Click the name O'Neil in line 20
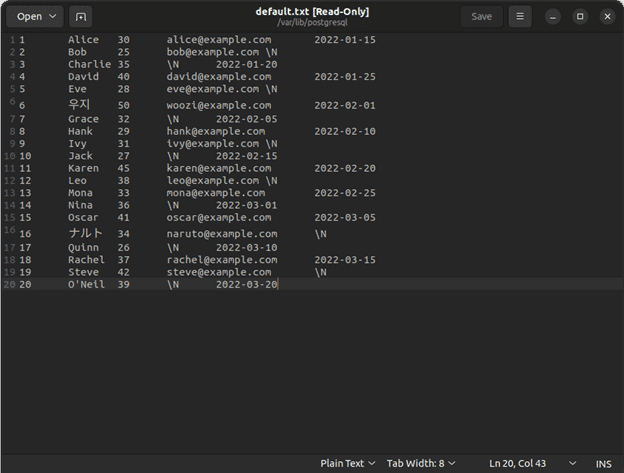The width and height of the screenshot is (624, 473). (x=86, y=285)
